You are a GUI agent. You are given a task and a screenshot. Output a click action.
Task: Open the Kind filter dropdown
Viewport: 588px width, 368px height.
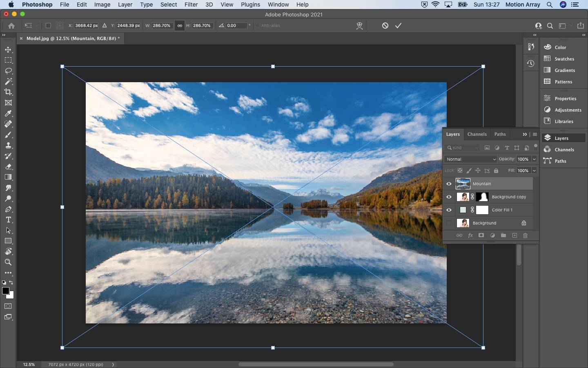pos(463,148)
